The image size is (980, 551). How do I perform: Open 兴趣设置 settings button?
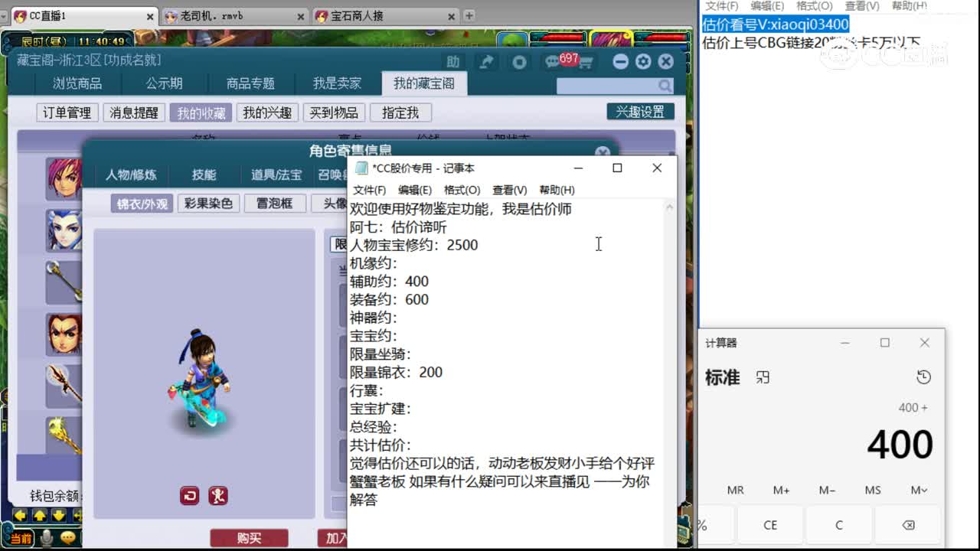(x=640, y=112)
